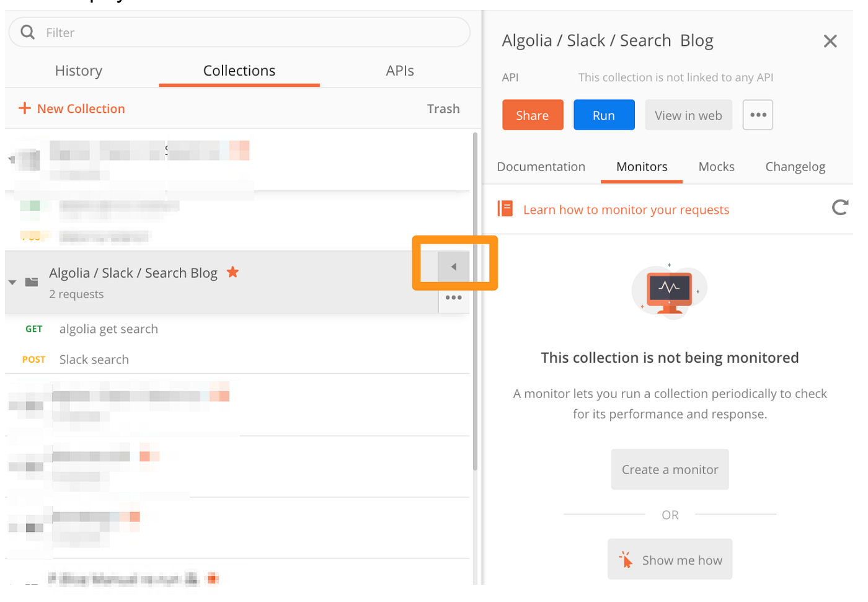Open more actions dots beside View in web
Viewport: 868px width, 602px height.
[758, 115]
